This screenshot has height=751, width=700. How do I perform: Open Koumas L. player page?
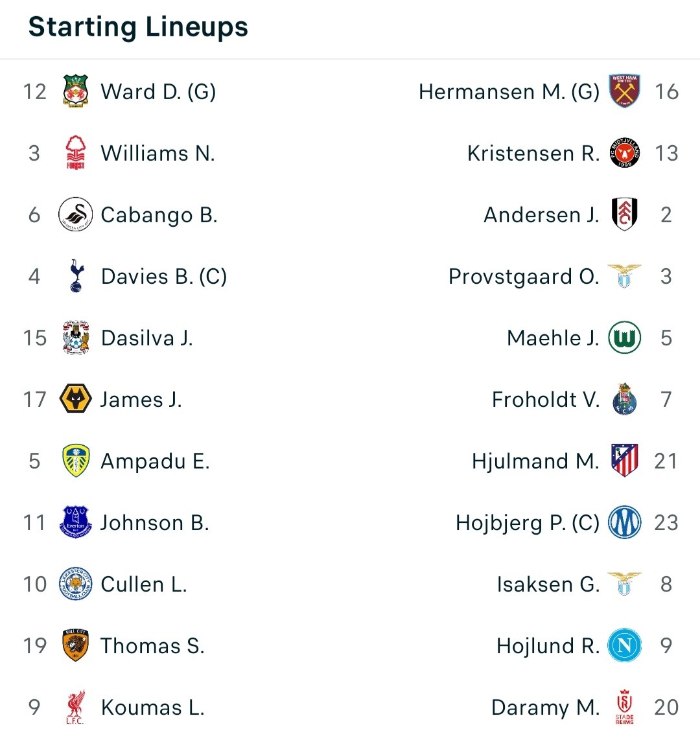(153, 708)
